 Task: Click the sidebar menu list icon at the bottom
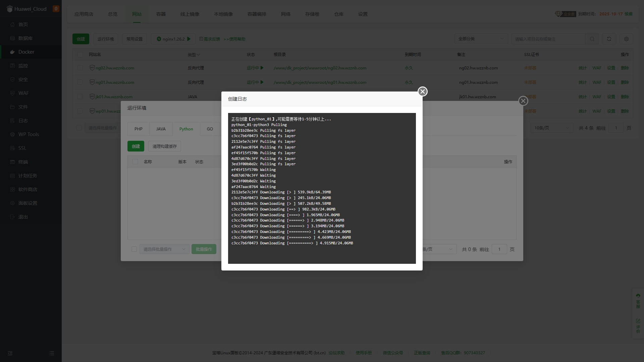52,353
